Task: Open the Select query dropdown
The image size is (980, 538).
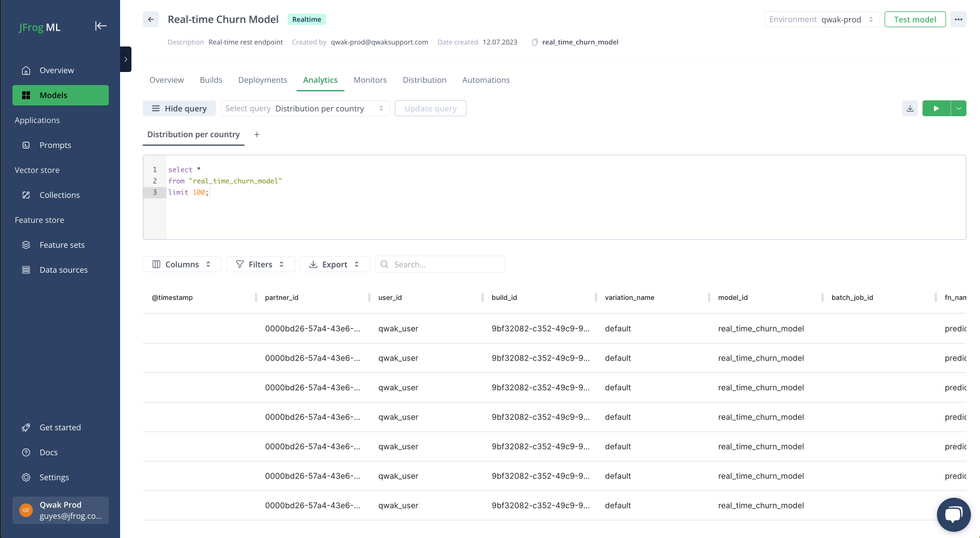Action: click(305, 108)
